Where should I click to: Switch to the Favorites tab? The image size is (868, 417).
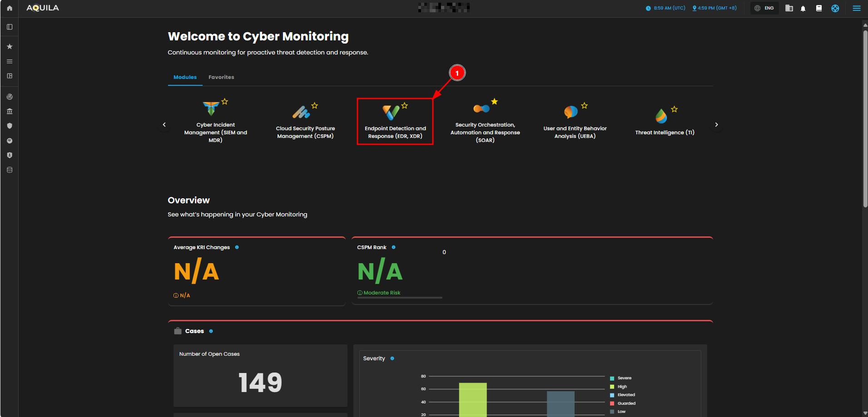[221, 77]
